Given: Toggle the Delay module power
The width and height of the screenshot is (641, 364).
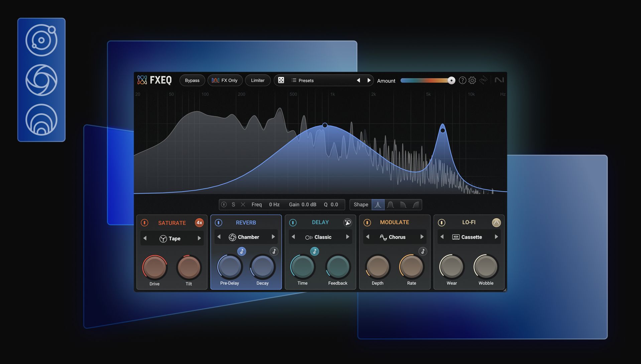Looking at the screenshot, I should click(293, 222).
